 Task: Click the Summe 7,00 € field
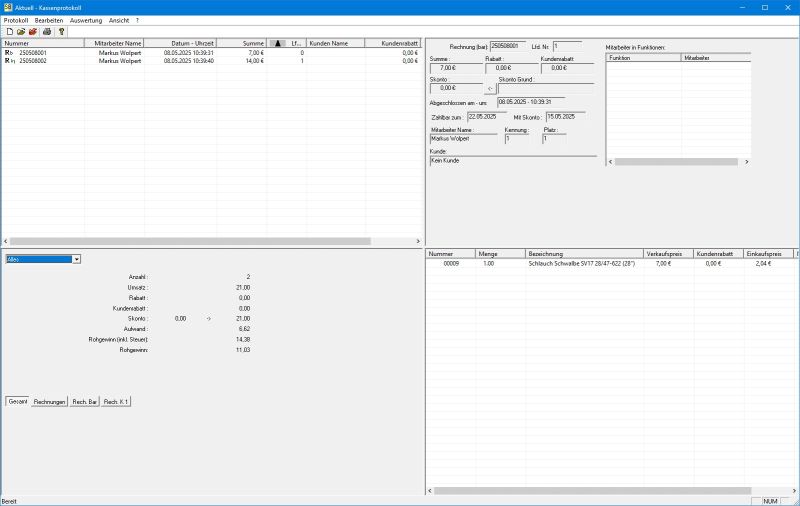click(457, 68)
